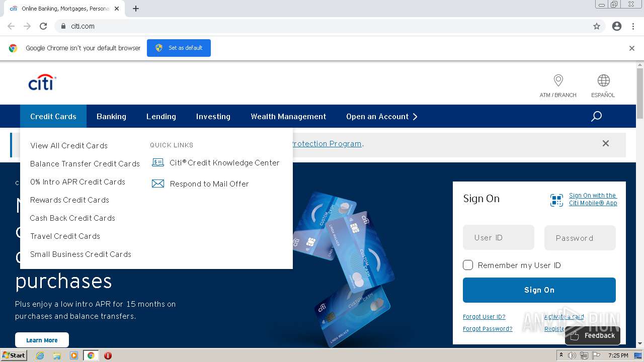Click the Opera taskbar icon
The width and height of the screenshot is (644, 362).
coord(108,355)
